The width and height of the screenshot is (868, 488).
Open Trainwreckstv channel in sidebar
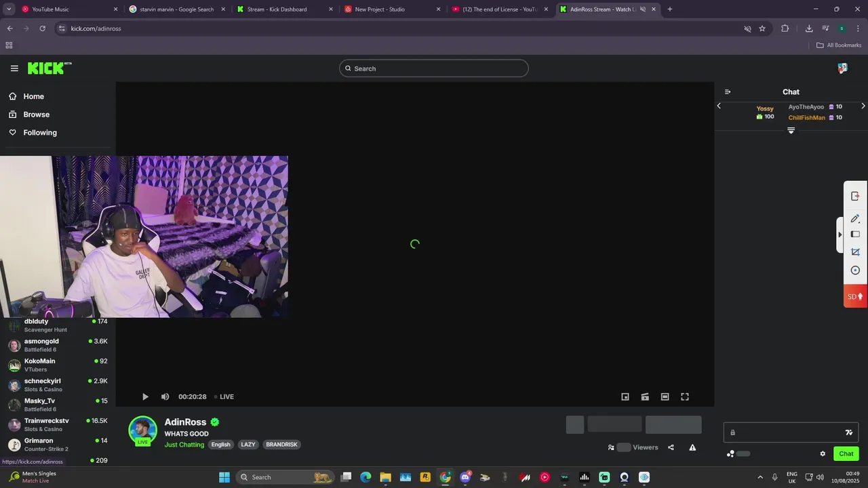click(x=58, y=424)
